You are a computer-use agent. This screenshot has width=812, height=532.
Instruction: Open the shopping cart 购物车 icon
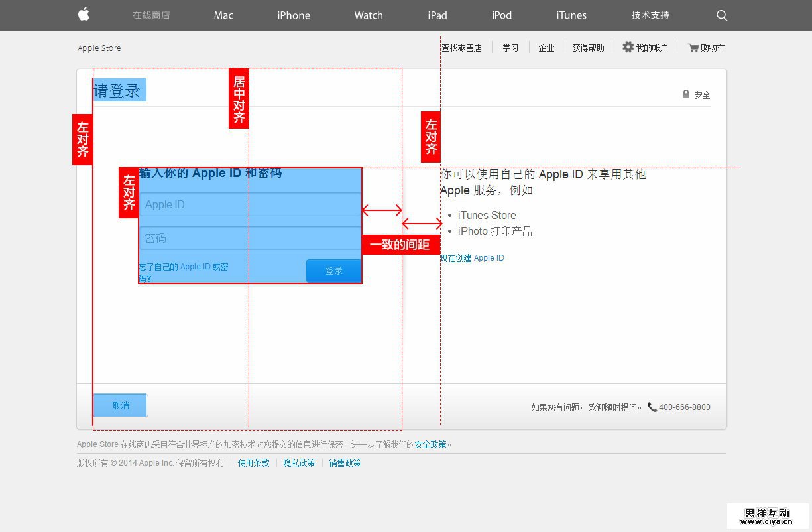(x=693, y=48)
